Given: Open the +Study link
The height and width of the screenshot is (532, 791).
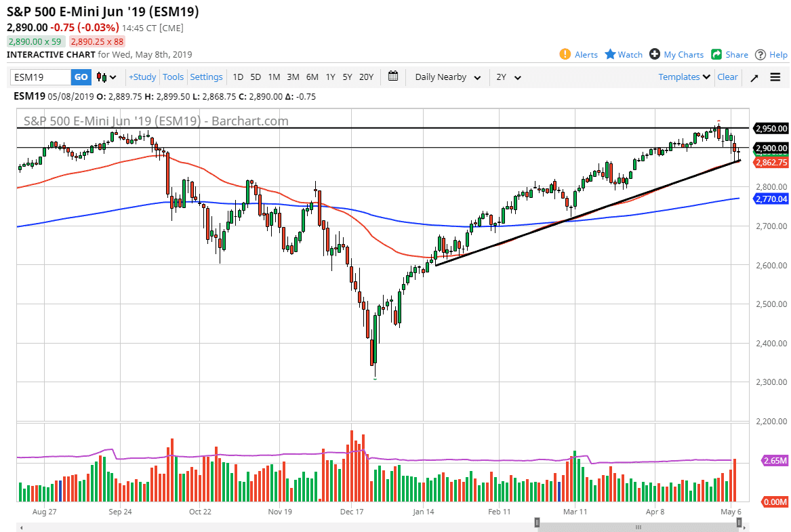Looking at the screenshot, I should 142,77.
